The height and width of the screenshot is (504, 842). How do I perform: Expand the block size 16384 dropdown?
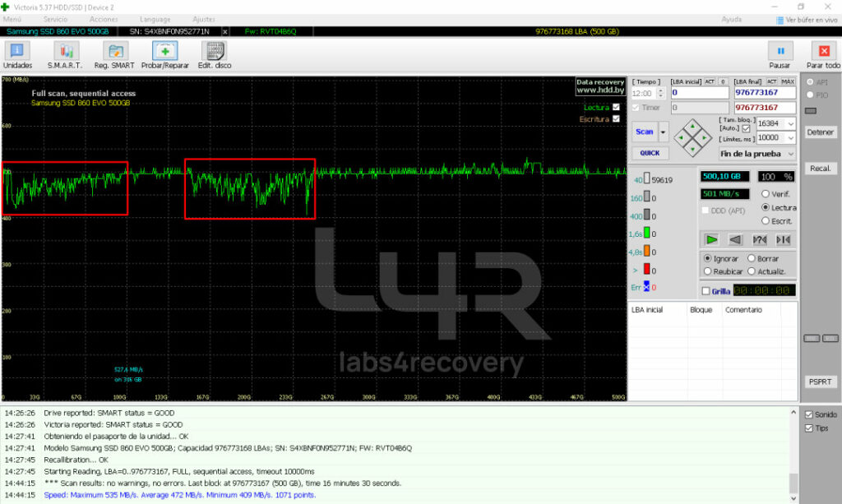[x=790, y=124]
